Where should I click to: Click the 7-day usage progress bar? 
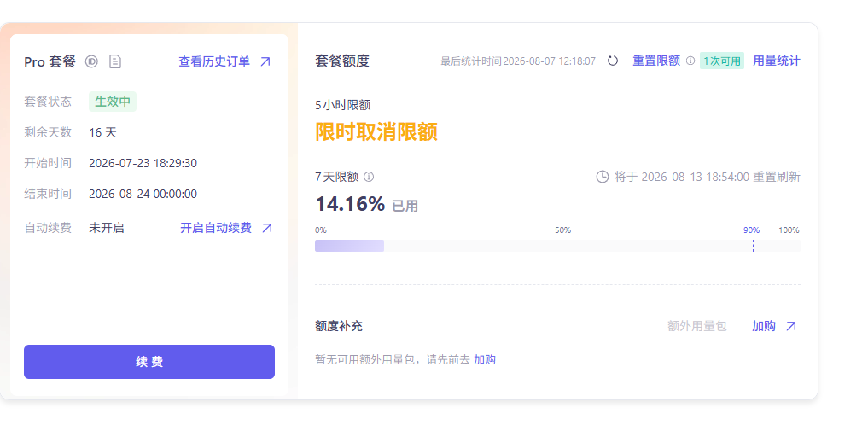click(557, 246)
